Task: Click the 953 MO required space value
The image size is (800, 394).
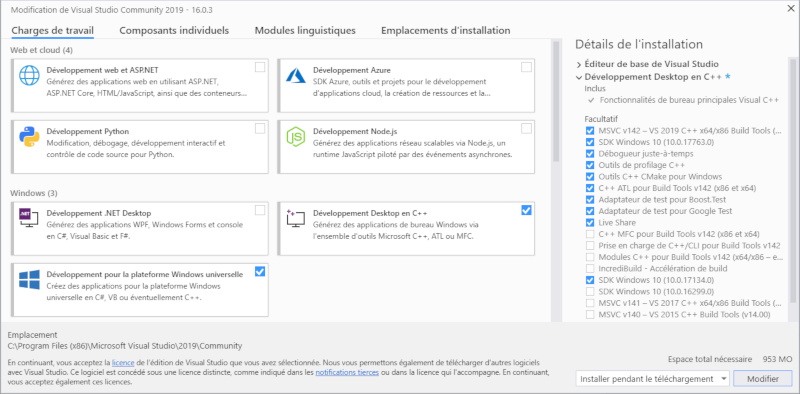Action: (777, 359)
